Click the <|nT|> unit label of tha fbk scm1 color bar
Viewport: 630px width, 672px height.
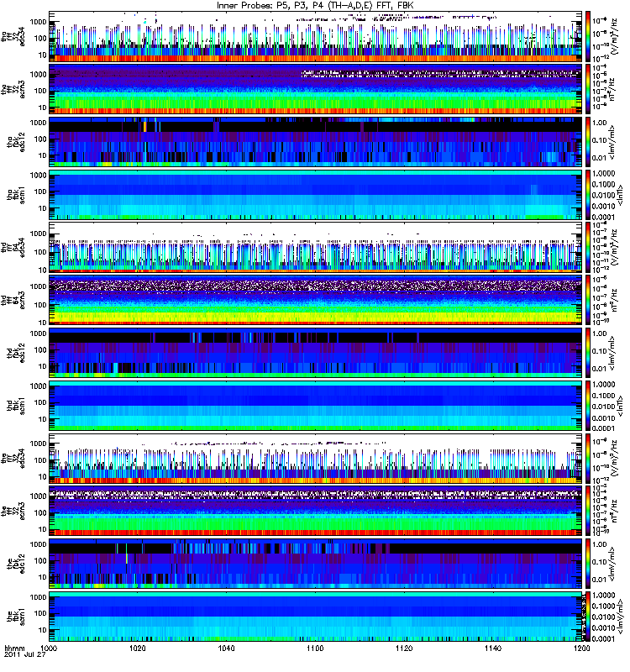tap(620, 195)
